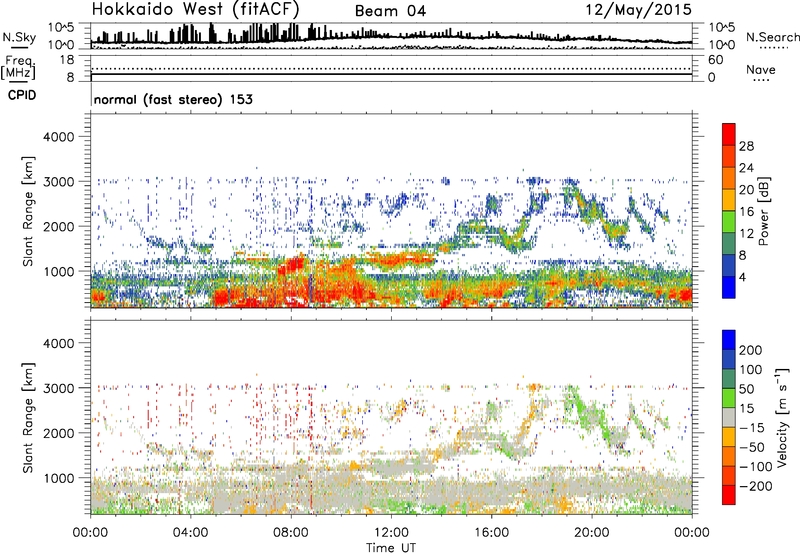Image resolution: width=800 pixels, height=554 pixels.
Task: Pick the blue bottom of power colorbar
Action: pos(729,287)
